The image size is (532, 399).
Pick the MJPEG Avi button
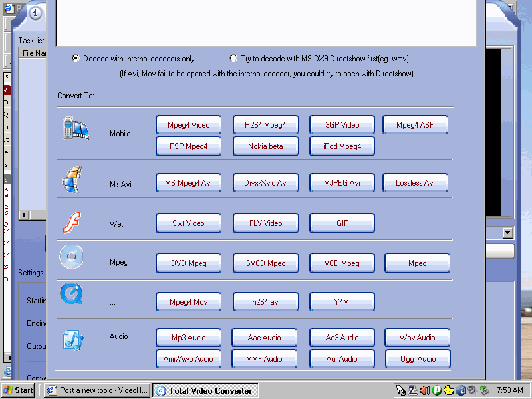(x=342, y=182)
